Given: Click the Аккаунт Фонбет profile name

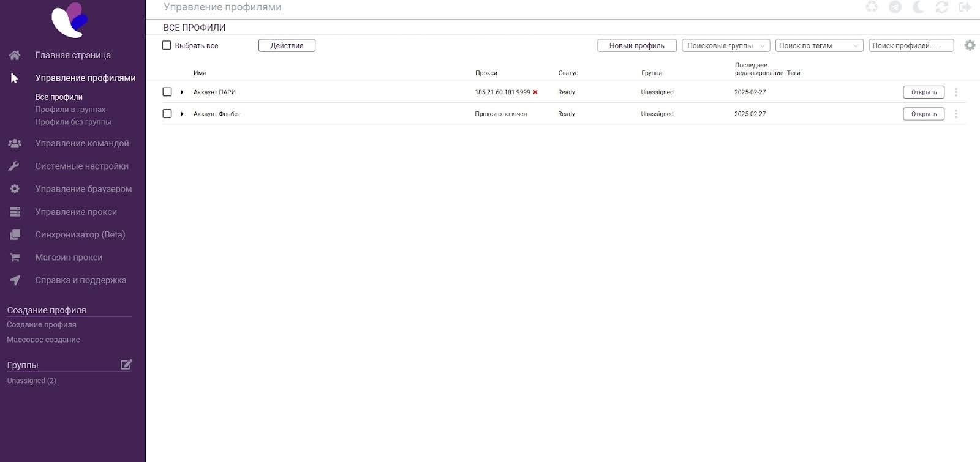Looking at the screenshot, I should (217, 114).
